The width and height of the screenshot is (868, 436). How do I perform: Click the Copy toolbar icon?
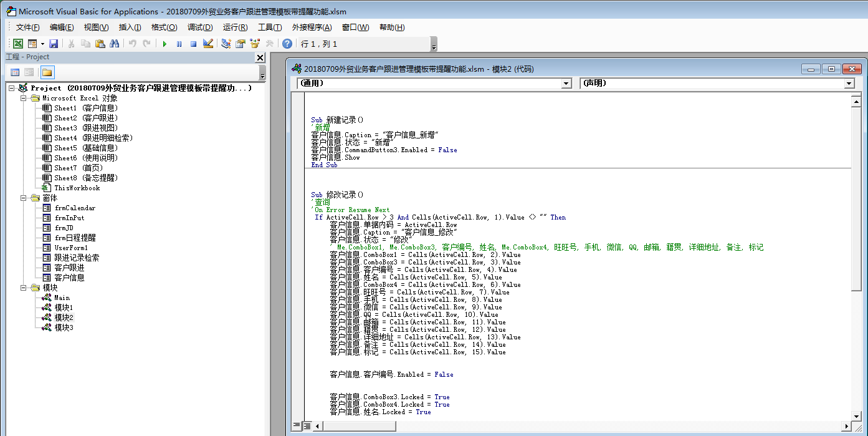tap(85, 44)
